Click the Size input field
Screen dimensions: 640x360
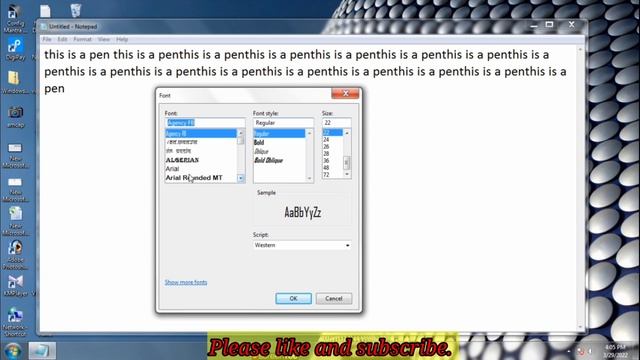click(336, 122)
